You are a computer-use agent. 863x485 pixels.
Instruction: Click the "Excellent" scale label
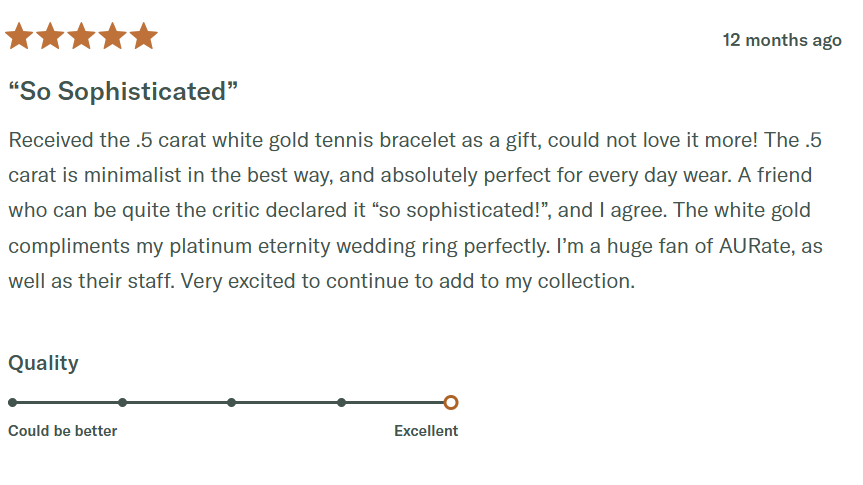coord(426,431)
